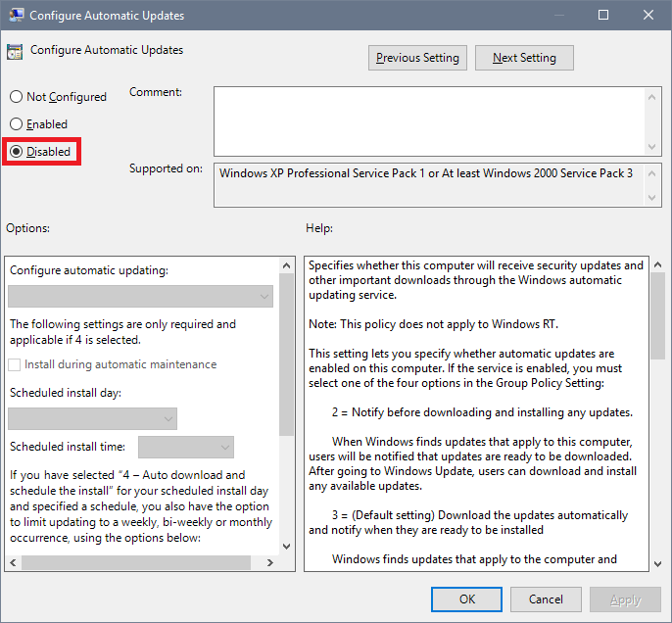Click Supported on scroll up arrow

[x=652, y=173]
